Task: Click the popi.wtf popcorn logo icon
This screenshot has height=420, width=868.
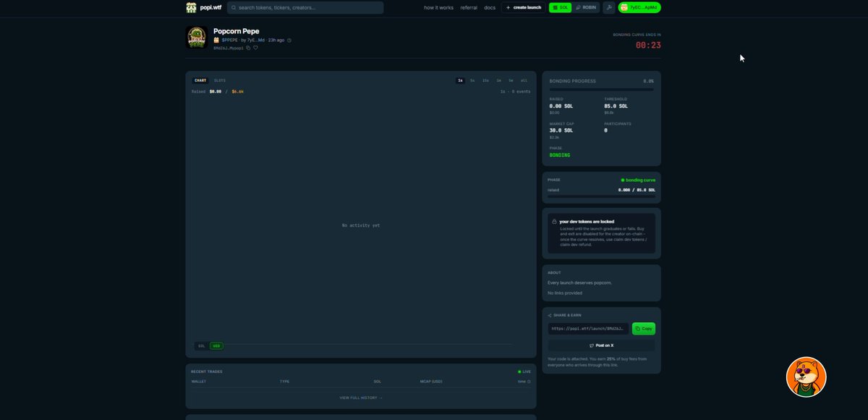Action: [x=191, y=7]
